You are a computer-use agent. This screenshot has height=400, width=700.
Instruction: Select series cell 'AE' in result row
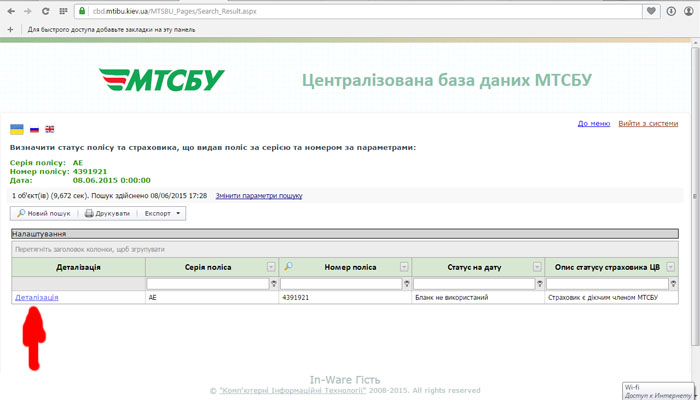(x=153, y=297)
